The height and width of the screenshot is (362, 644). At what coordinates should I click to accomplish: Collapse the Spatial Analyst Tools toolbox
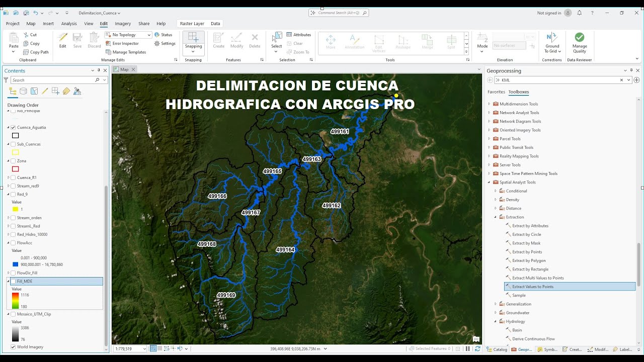(489, 182)
